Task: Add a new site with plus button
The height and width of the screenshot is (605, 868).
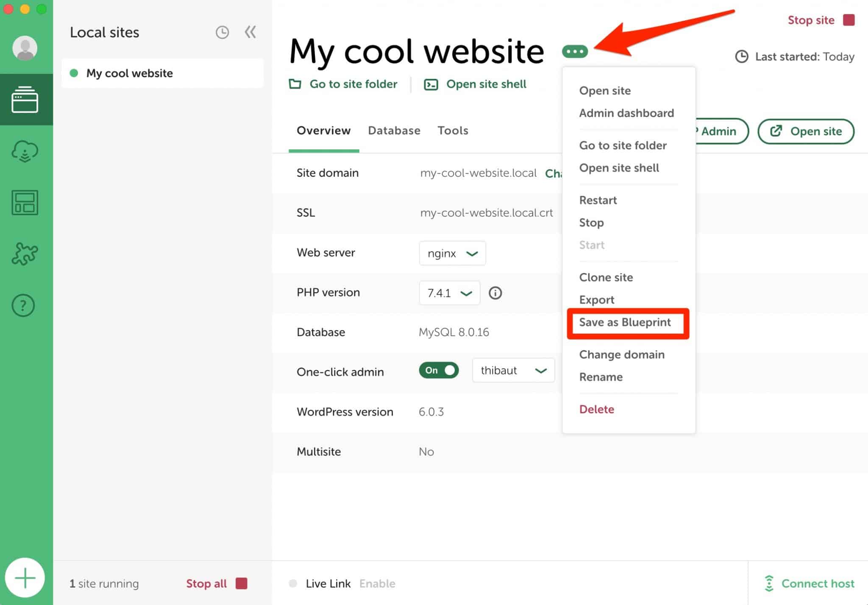Action: click(x=25, y=578)
